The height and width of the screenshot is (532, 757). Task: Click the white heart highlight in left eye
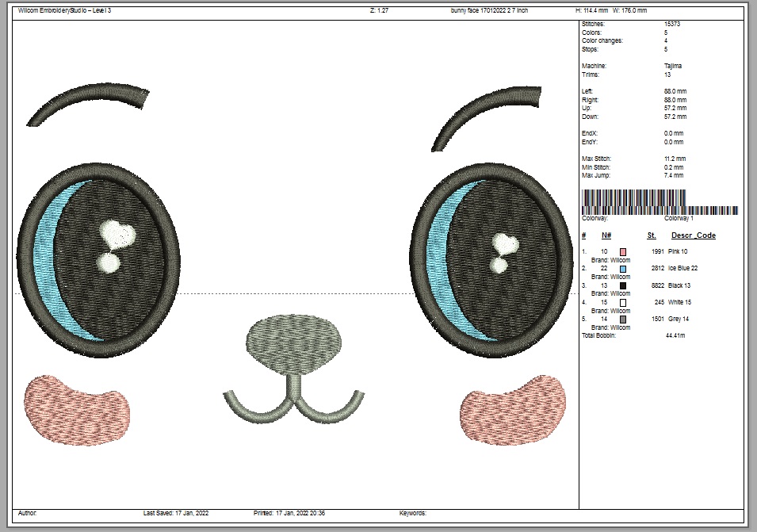click(x=116, y=234)
